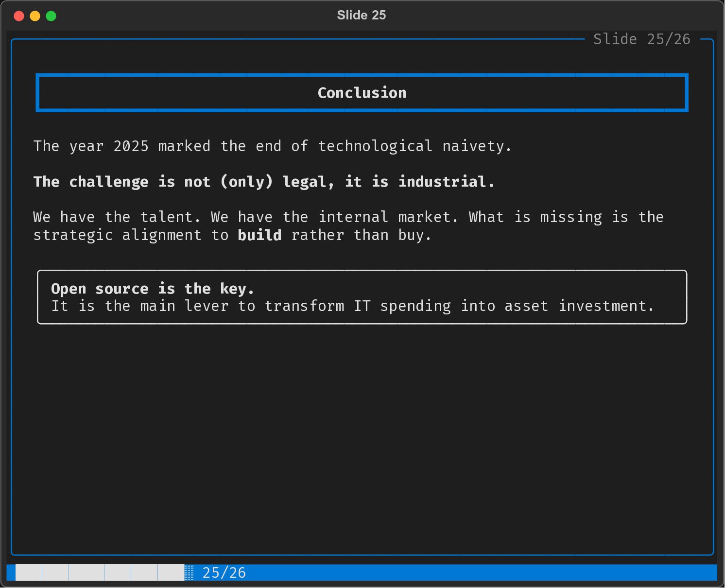Click 'Open source is the key.' text

pyautogui.click(x=153, y=289)
